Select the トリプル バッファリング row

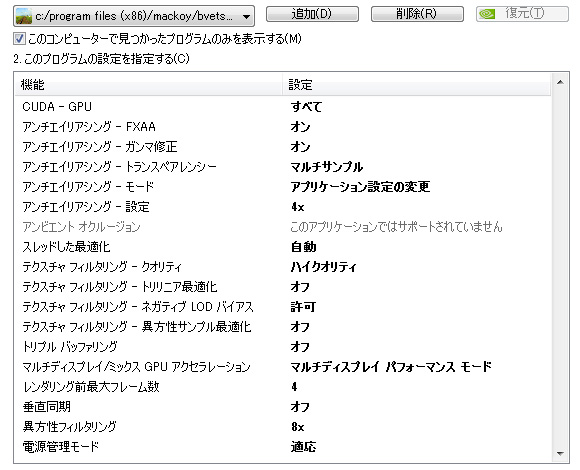tap(283, 347)
